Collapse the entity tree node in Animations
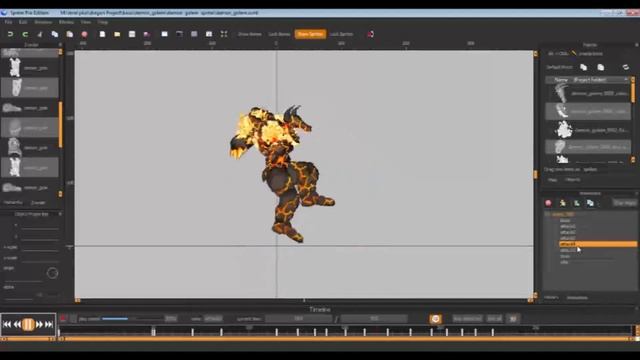The width and height of the screenshot is (640, 360). tap(547, 214)
